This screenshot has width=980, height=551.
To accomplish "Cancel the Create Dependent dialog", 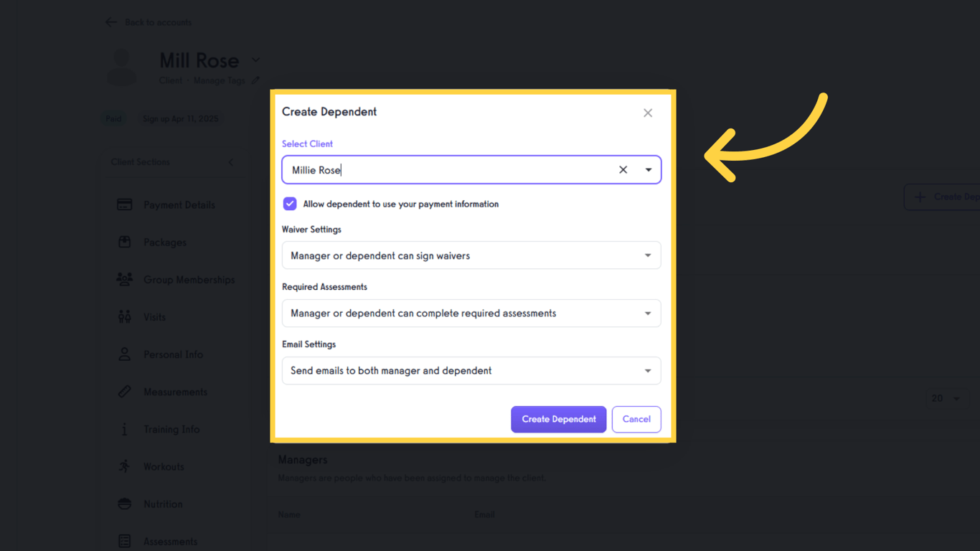I will (x=636, y=419).
